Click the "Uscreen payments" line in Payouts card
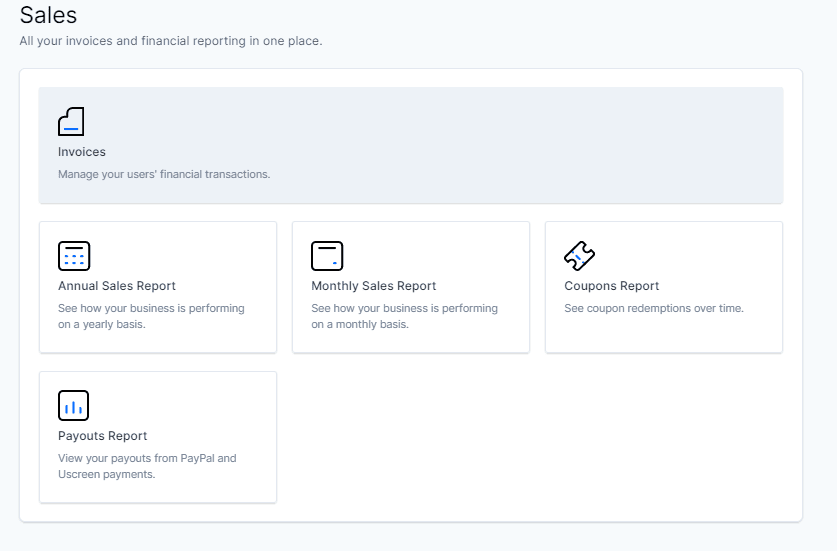Screen dimensions: 837x551 coord(107,475)
